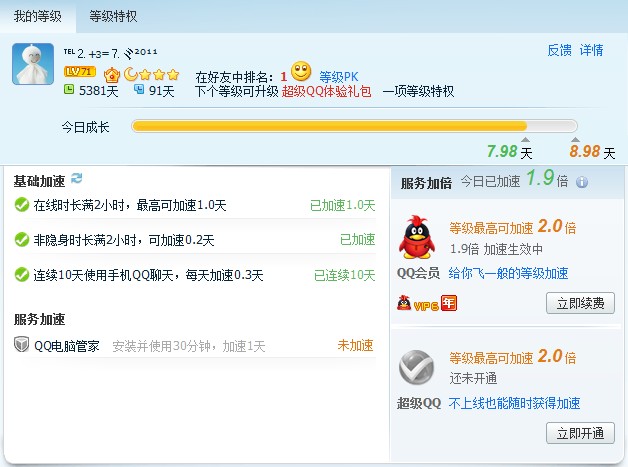Click the green check for 在线时长满2小时
This screenshot has width=628, height=467.
coord(22,205)
